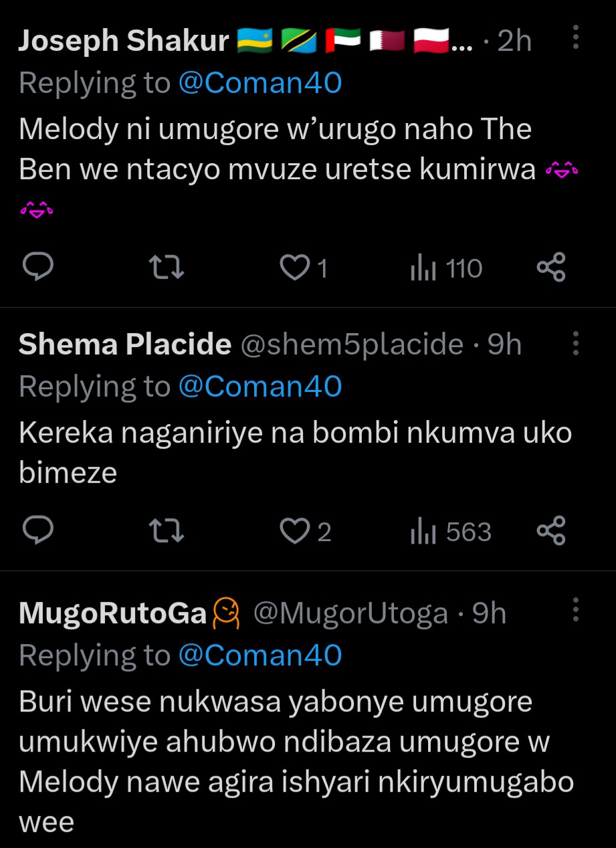Like Joseph Shakur's tweet
The width and height of the screenshot is (616, 848).
292,268
